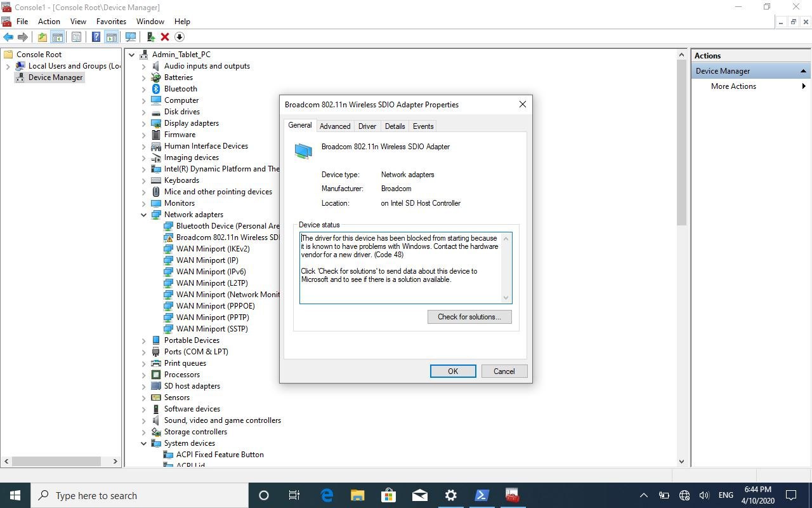Switch to the Driver tab
Viewport: 812px width, 508px height.
[x=367, y=126]
